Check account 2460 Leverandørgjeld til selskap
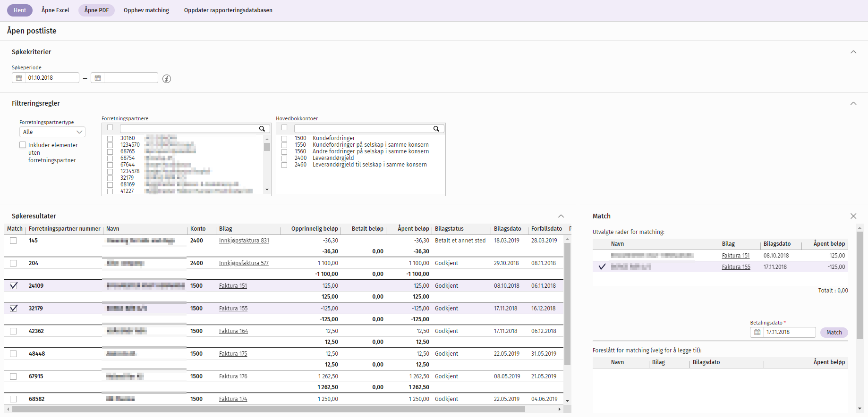Image resolution: width=868 pixels, height=417 pixels. click(284, 165)
